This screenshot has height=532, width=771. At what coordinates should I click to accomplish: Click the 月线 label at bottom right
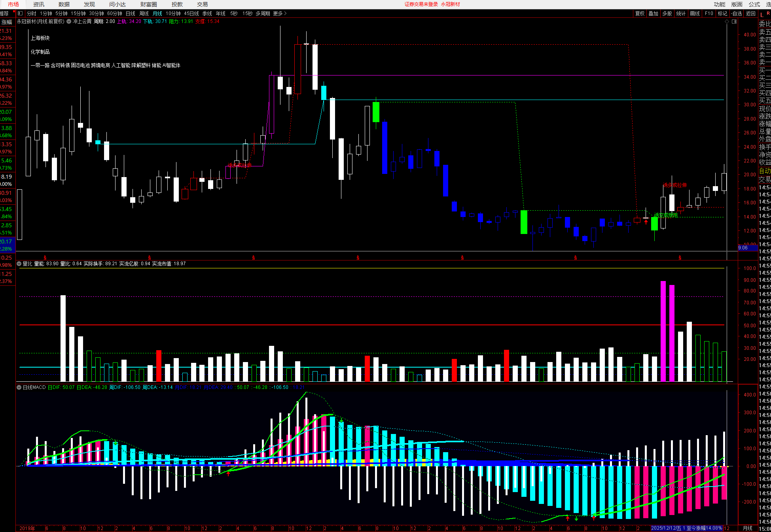point(747,528)
